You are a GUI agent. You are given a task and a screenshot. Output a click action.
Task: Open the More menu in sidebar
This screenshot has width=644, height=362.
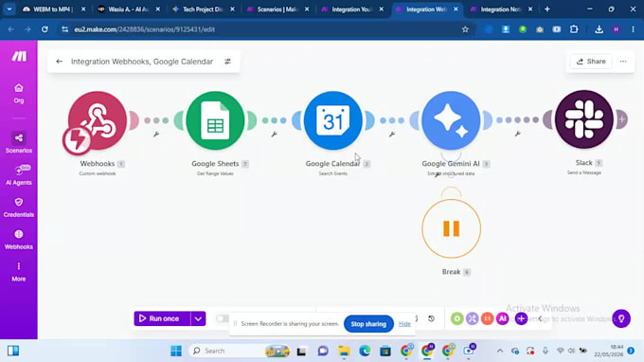[19, 272]
